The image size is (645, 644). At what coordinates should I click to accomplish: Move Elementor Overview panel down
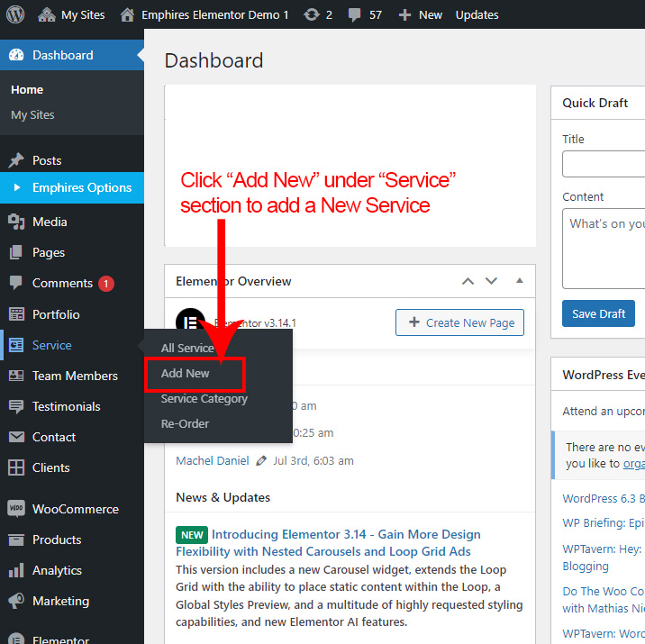[491, 281]
